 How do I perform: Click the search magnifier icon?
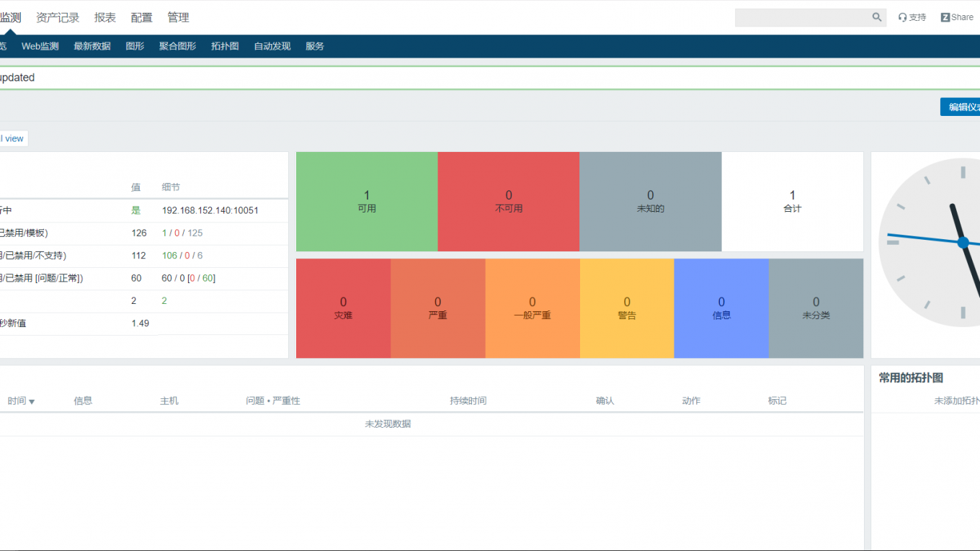[876, 17]
